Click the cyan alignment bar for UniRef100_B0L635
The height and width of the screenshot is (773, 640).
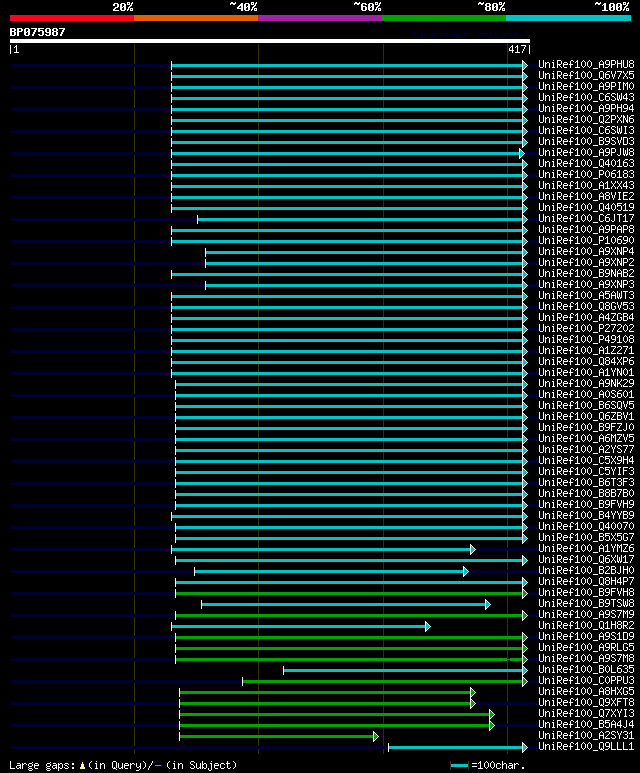pyautogui.click(x=405, y=670)
